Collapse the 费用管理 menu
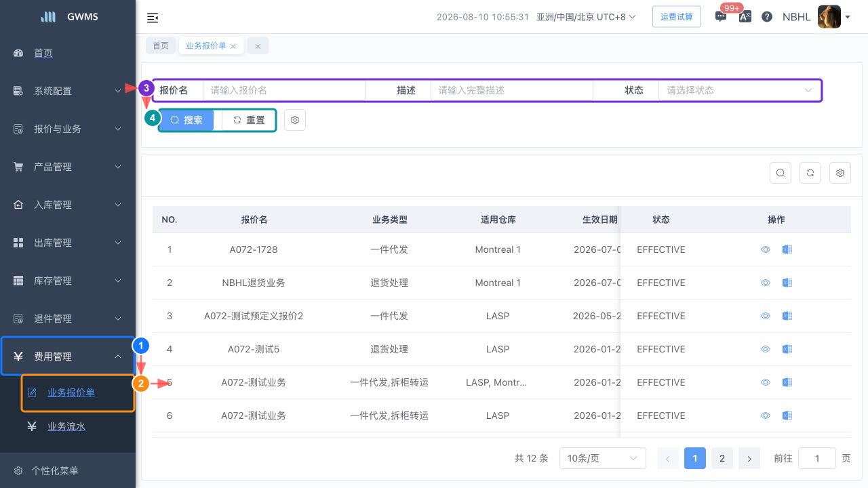Viewport: 868px width, 488px height. pyautogui.click(x=68, y=357)
